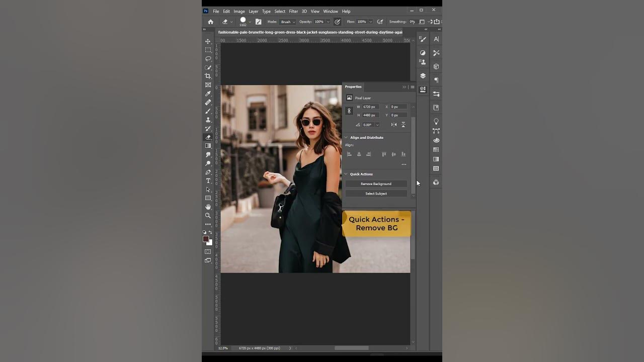This screenshot has width=644, height=362.
Task: Open the rotation angle dropdown
Action: point(377,125)
